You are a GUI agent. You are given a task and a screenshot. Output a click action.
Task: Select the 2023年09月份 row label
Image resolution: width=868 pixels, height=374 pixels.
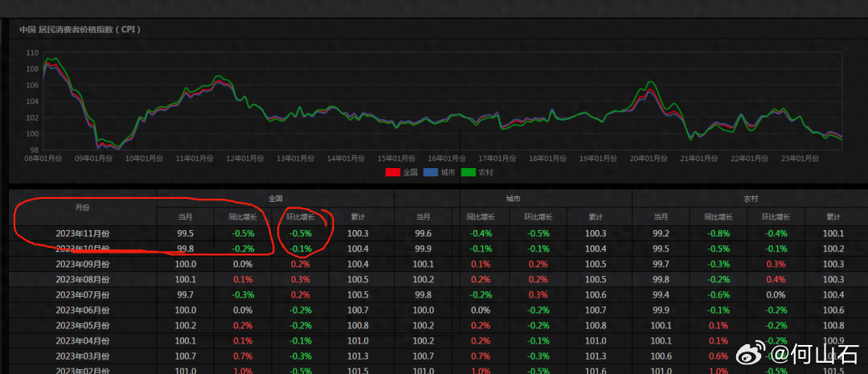(83, 264)
